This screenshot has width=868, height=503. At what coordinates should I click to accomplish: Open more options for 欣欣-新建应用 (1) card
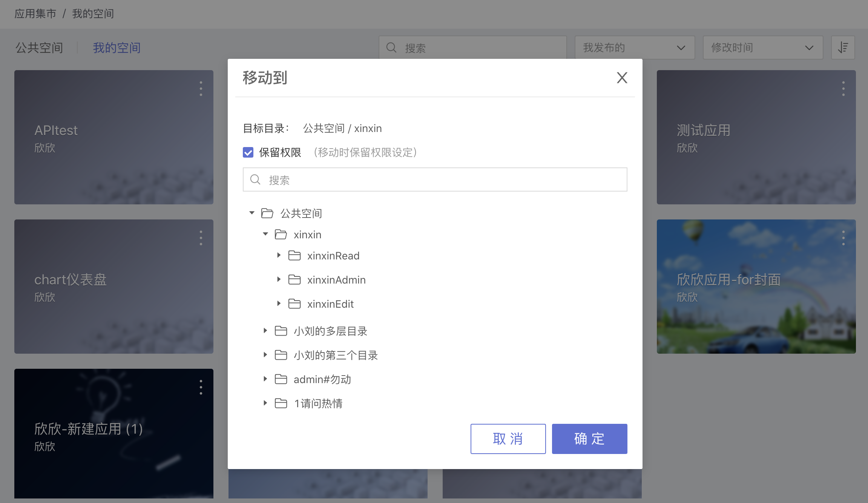point(201,387)
